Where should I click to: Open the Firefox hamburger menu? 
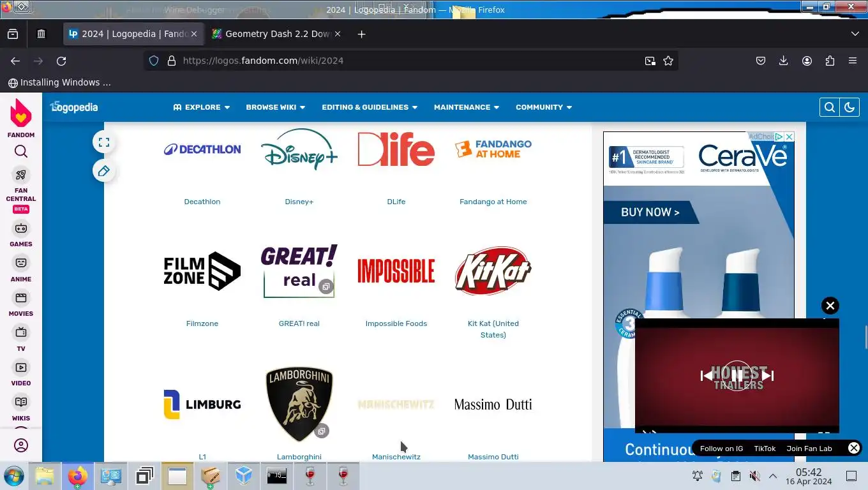pyautogui.click(x=853, y=61)
